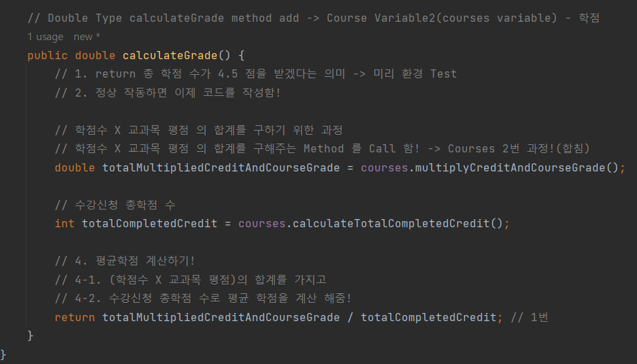Viewport: 637px width, 364px height.
Task: Click the class closing brace on last line
Action: (3, 354)
